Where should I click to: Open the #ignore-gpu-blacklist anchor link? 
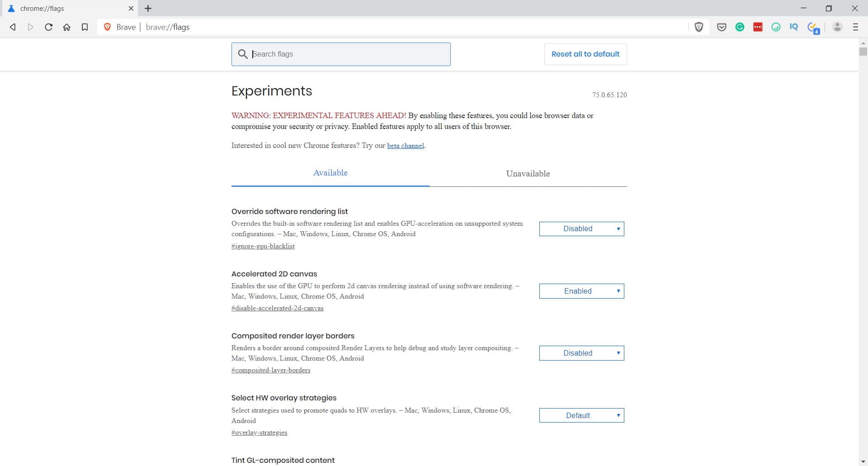(263, 246)
